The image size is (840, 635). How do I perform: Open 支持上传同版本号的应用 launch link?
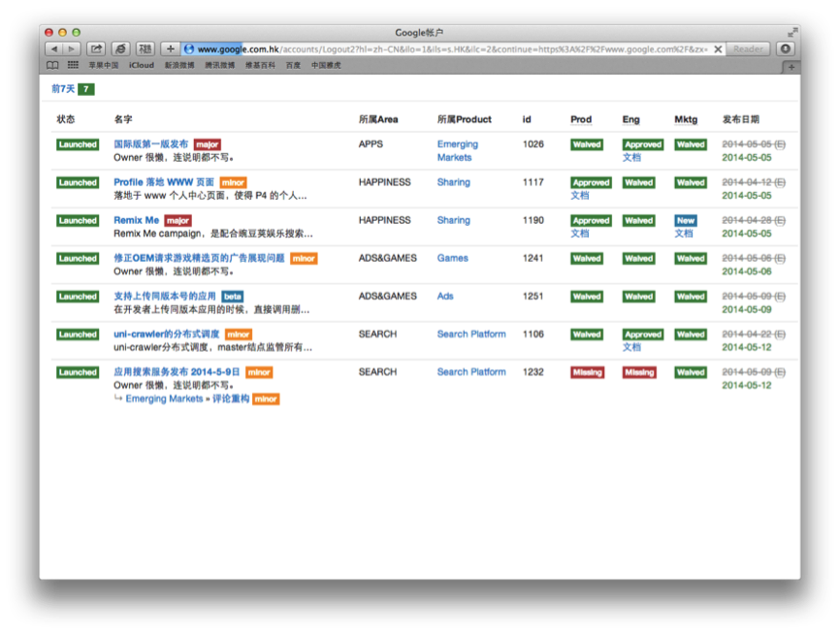tap(165, 296)
